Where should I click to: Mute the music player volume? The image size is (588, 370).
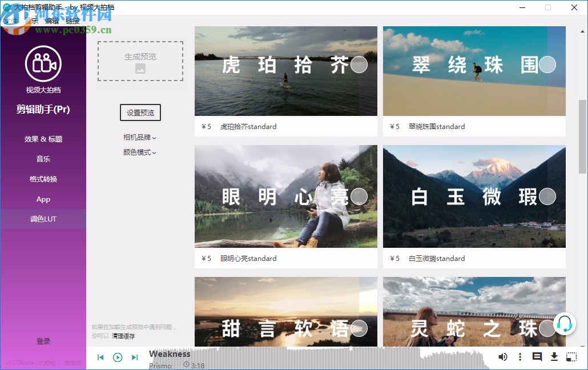click(x=503, y=357)
